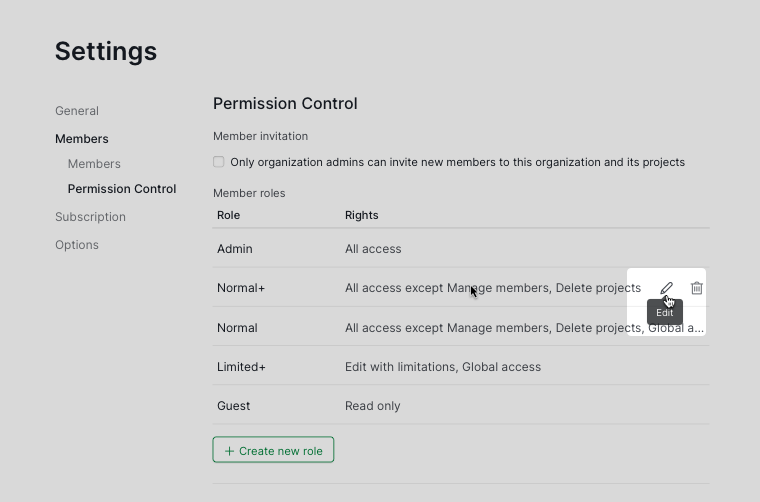This screenshot has width=760, height=502.
Task: Select the Admin role row
Action: (x=235, y=249)
